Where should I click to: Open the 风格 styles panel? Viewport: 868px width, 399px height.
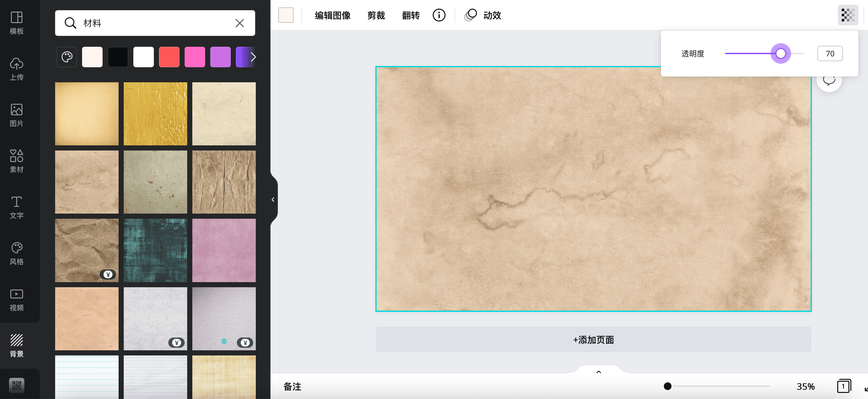(x=17, y=254)
